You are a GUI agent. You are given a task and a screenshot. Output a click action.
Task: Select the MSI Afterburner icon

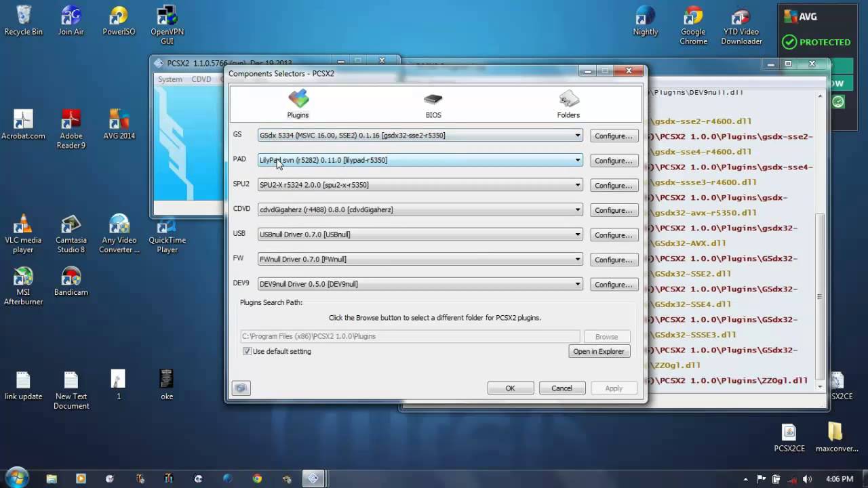point(23,287)
